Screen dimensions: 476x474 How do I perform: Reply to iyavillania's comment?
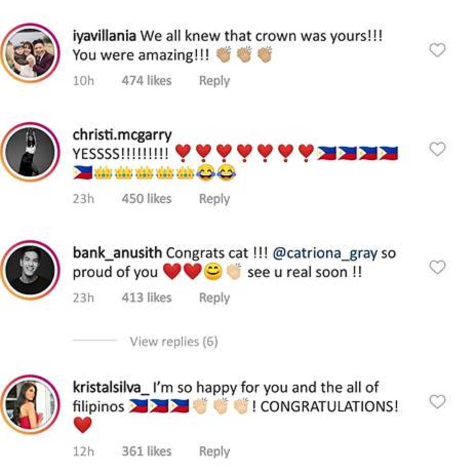coord(214,81)
